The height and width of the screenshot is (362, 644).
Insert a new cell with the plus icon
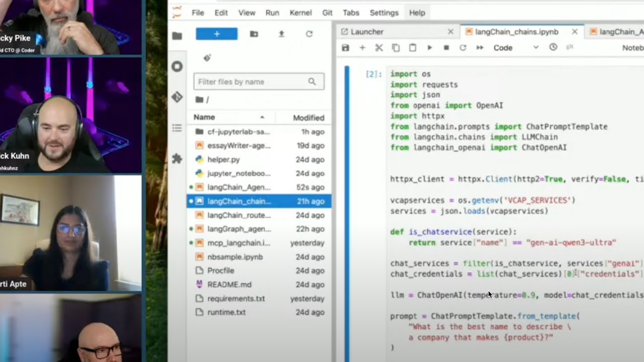tap(362, 48)
